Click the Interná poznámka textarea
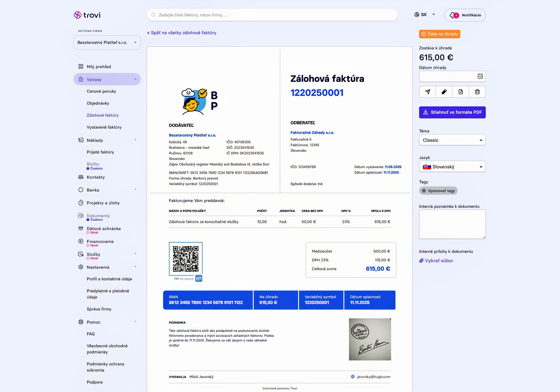The image size is (560, 392). 452,224
